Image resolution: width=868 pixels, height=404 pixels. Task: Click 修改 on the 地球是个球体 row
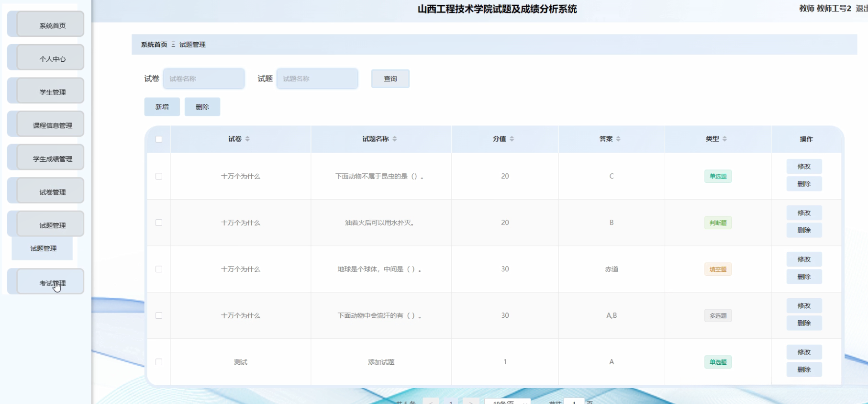pyautogui.click(x=804, y=259)
